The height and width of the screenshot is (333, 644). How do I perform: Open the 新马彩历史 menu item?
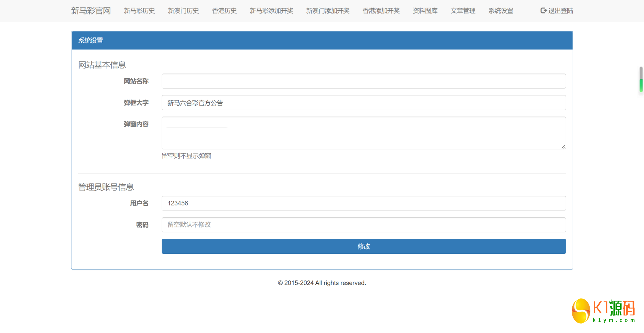[139, 11]
